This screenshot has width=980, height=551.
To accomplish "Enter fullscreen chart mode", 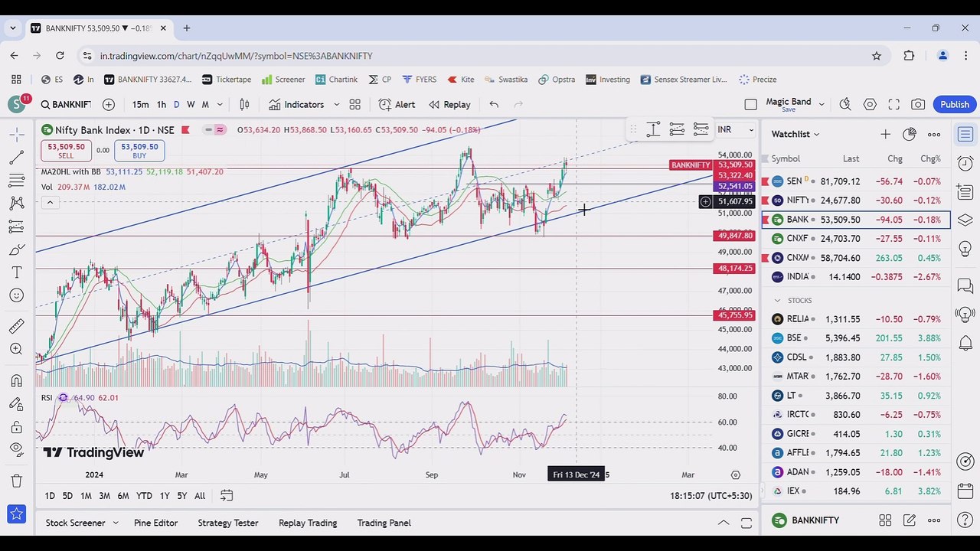I will (x=893, y=105).
